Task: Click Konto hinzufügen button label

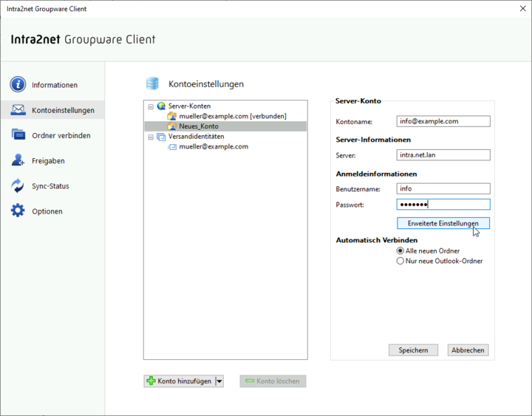Action: 184,381
